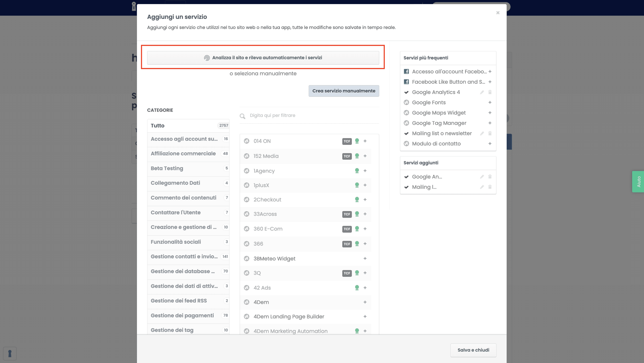Edit Mailing l... in Servizi aggiunti
This screenshot has width=644, height=363.
tap(482, 187)
